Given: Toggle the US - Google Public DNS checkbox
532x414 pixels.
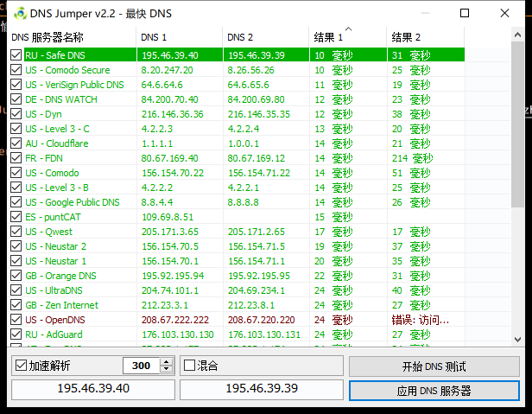Looking at the screenshot, I should click(16, 202).
